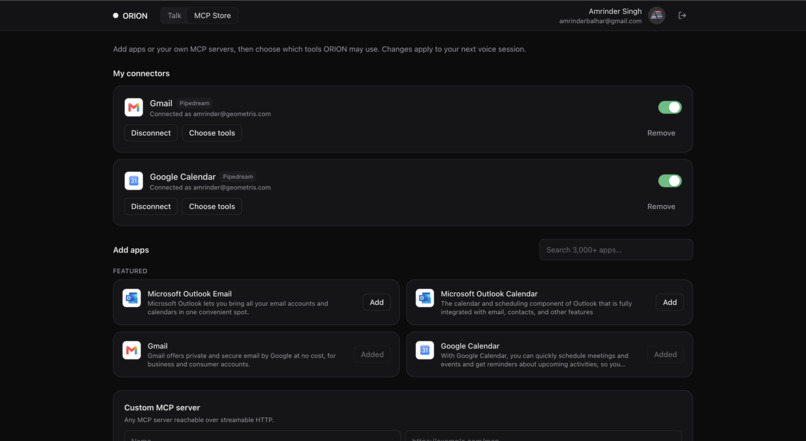This screenshot has width=806, height=441.
Task: Click the Add apps heading
Action: [131, 250]
